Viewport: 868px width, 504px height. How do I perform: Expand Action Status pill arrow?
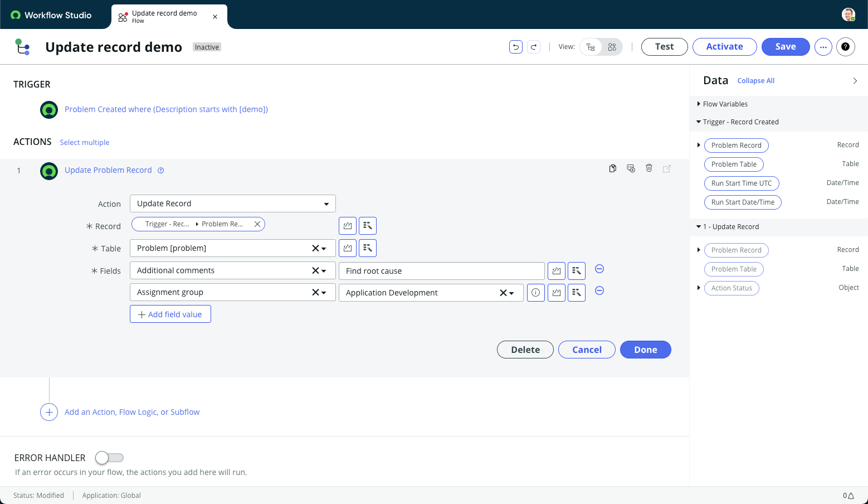pyautogui.click(x=699, y=288)
